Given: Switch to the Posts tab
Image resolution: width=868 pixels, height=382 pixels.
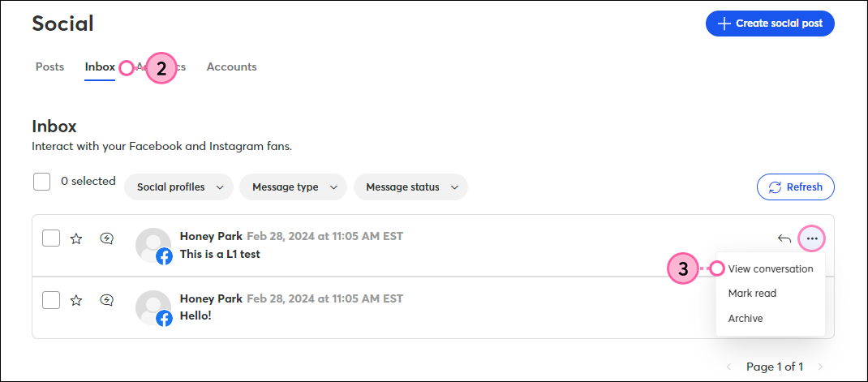Looking at the screenshot, I should pyautogui.click(x=49, y=67).
